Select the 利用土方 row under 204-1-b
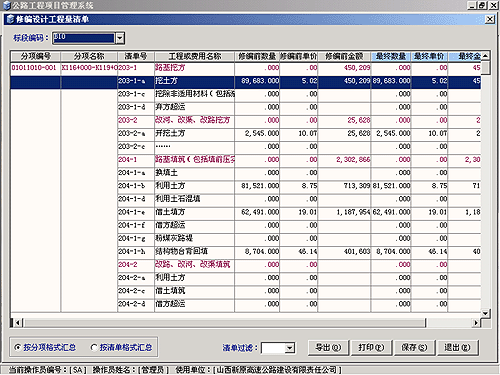500x375 pixels. point(299,186)
